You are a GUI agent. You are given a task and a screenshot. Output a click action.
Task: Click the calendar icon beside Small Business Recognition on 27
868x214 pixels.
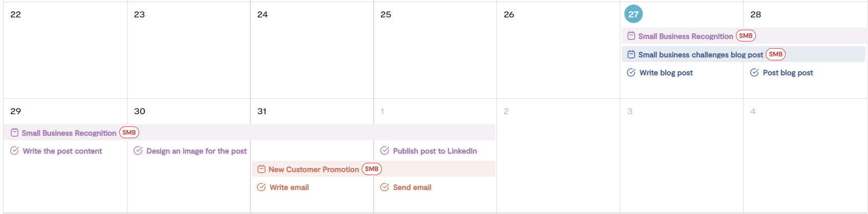[x=631, y=36]
